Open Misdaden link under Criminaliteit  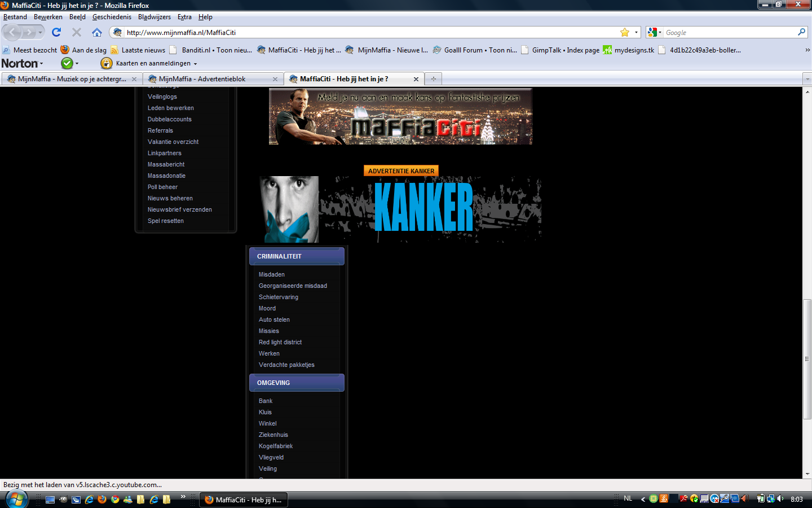pyautogui.click(x=272, y=274)
